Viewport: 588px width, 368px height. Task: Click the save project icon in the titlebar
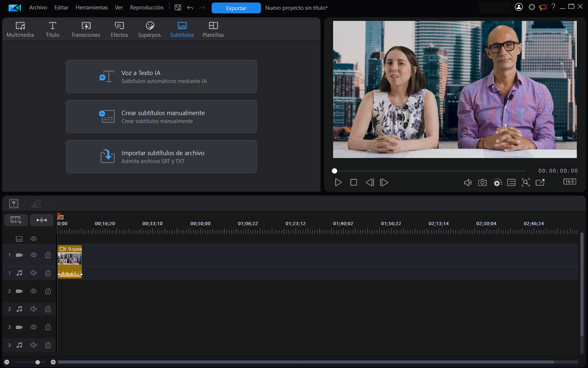click(x=178, y=7)
